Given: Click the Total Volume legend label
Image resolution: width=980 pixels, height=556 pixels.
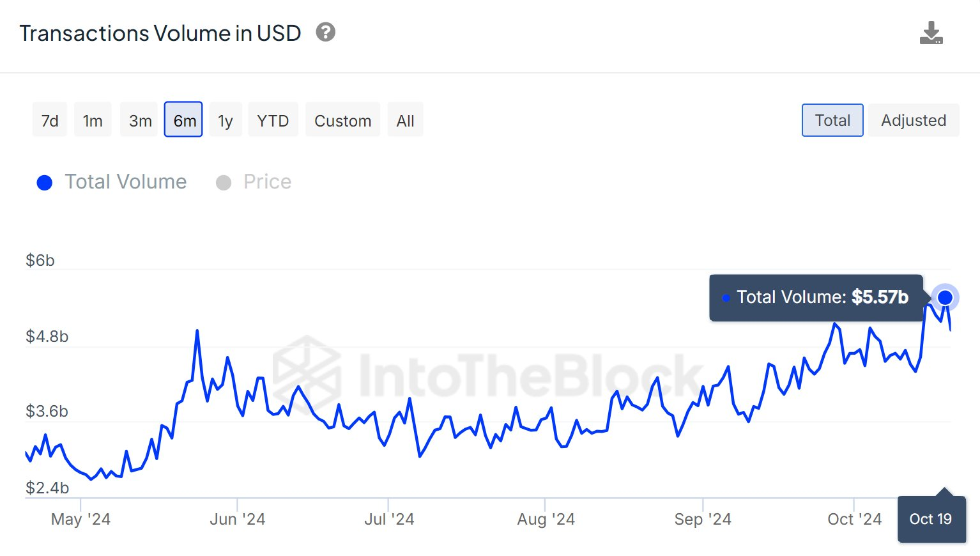Looking at the screenshot, I should tap(126, 182).
